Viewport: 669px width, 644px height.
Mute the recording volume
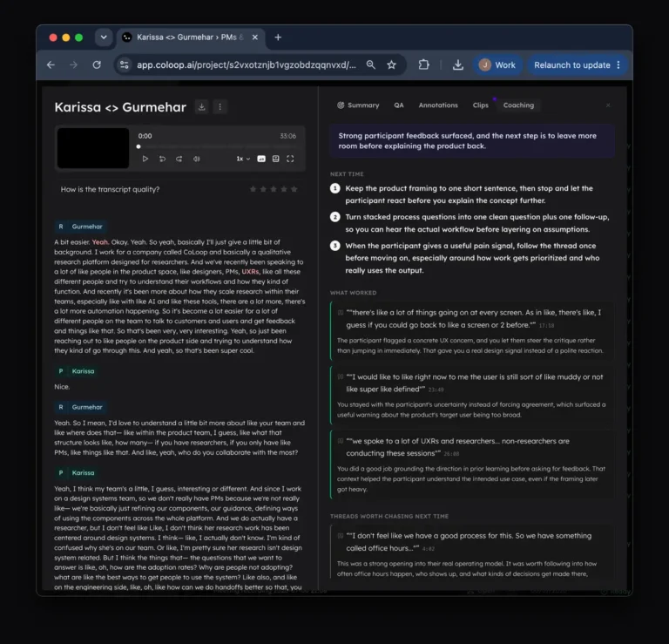click(x=196, y=159)
